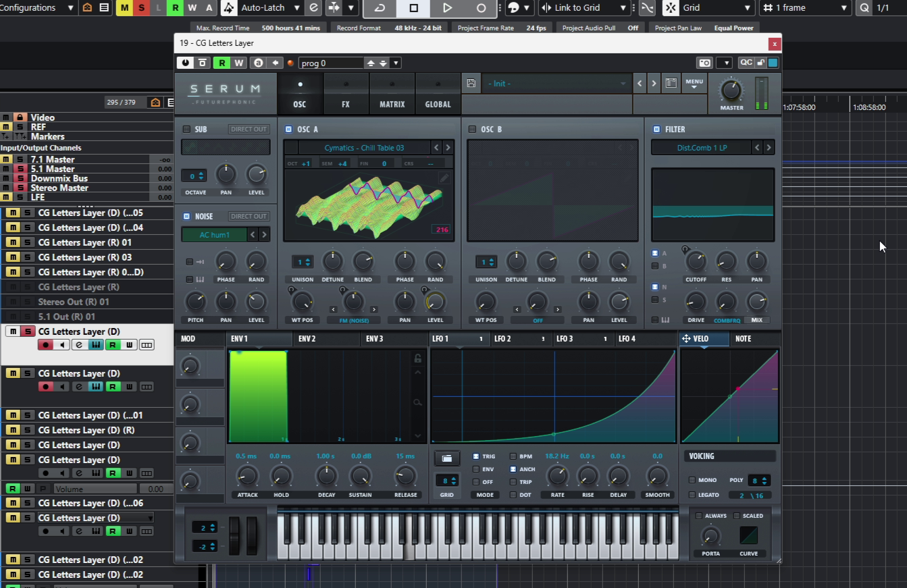Solo the Stereo Master channel
The image size is (907, 588).
(20, 188)
